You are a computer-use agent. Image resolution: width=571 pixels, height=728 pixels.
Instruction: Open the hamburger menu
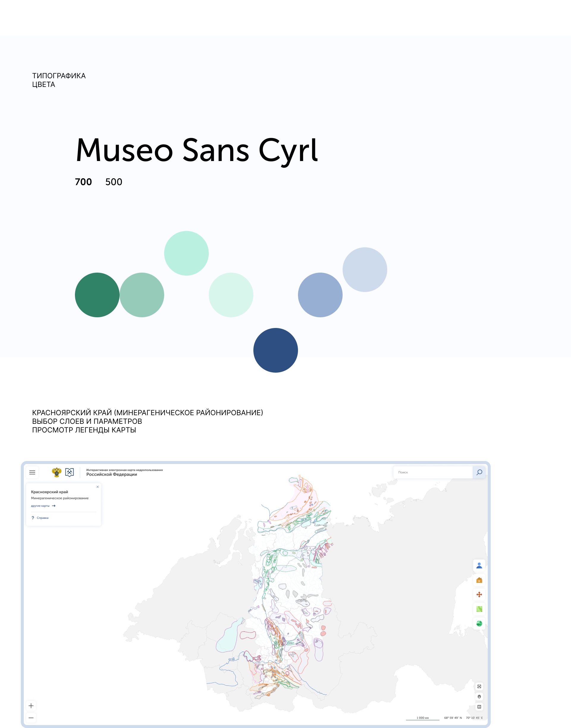coord(32,472)
